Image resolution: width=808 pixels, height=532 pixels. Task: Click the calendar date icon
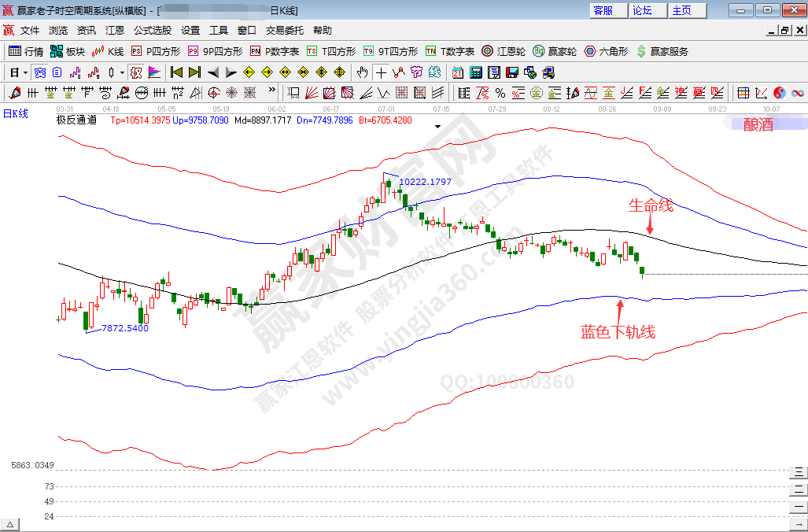click(457, 72)
